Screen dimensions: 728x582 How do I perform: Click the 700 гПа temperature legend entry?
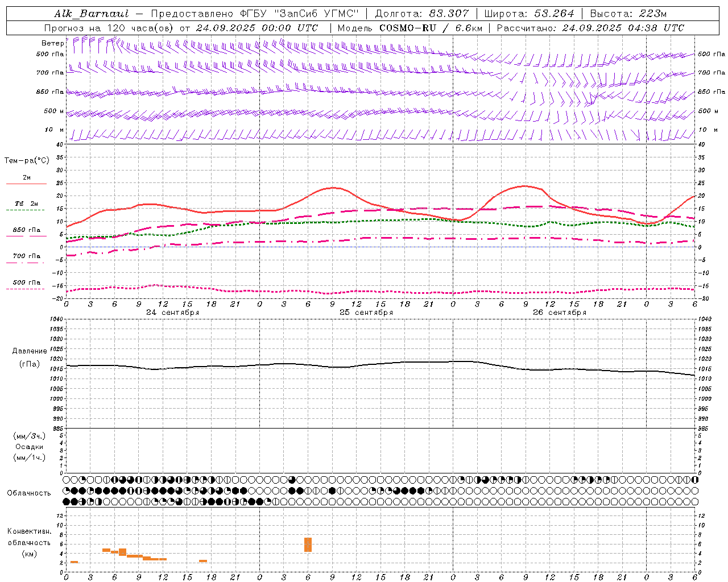tap(27, 256)
